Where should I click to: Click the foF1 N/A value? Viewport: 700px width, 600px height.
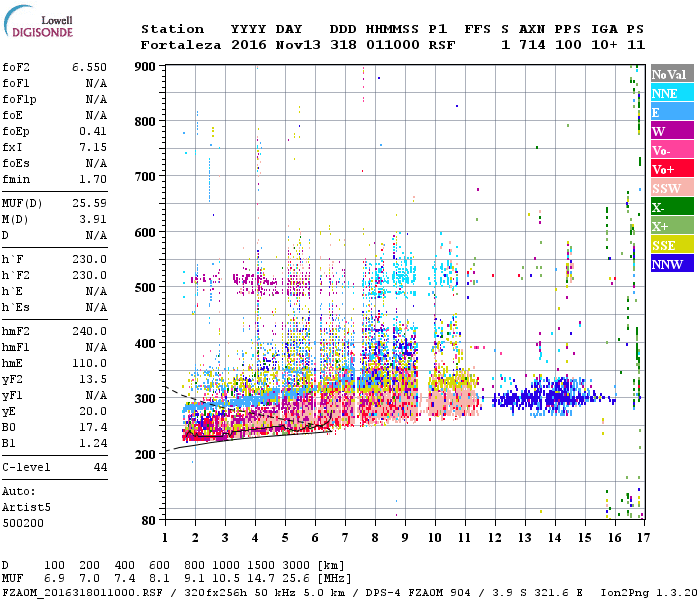pos(96,83)
